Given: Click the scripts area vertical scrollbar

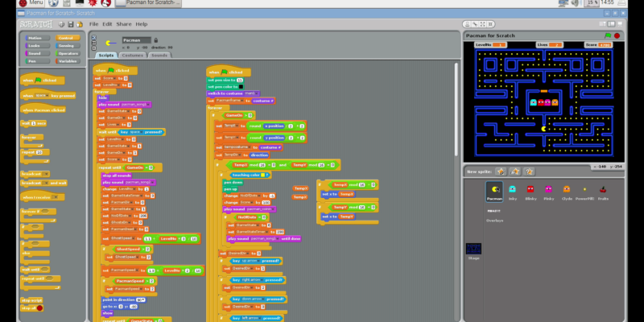Looking at the screenshot, I should click(456, 109).
